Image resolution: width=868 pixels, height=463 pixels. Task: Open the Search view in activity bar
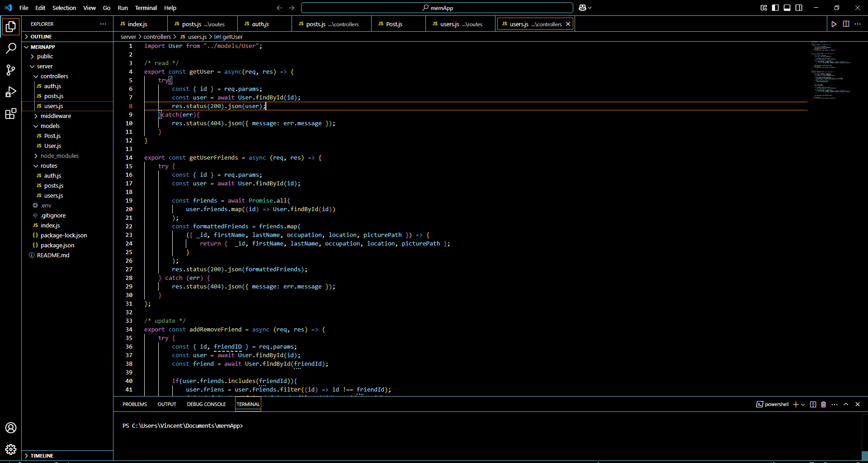[11, 48]
